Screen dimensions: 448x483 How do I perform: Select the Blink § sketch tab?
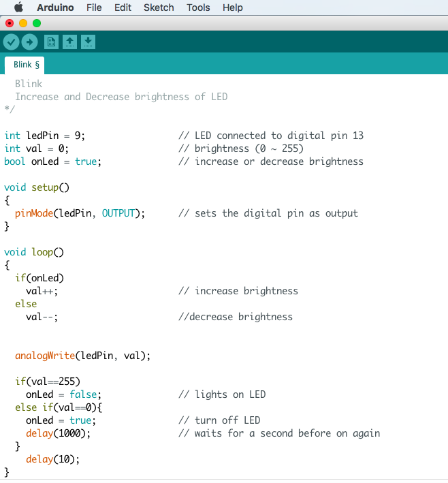click(25, 65)
